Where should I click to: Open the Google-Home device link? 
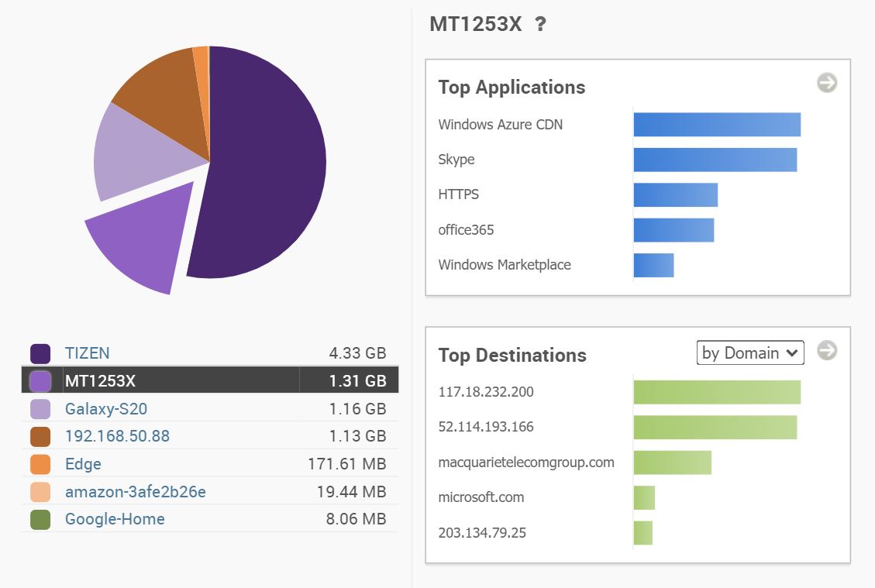pos(115,519)
